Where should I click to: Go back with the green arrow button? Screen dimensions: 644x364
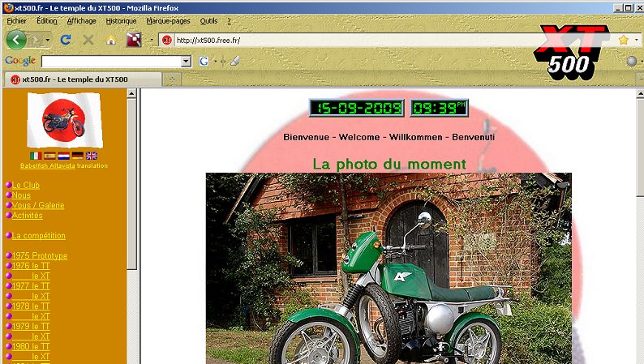click(16, 40)
